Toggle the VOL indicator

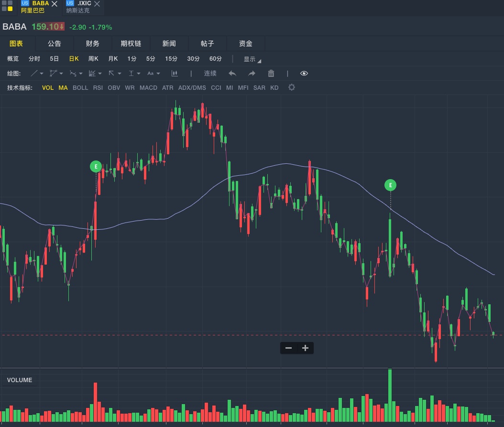[x=48, y=88]
